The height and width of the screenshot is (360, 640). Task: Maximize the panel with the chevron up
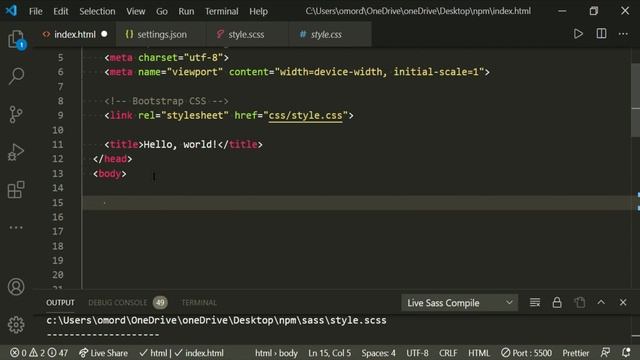pyautogui.click(x=601, y=302)
